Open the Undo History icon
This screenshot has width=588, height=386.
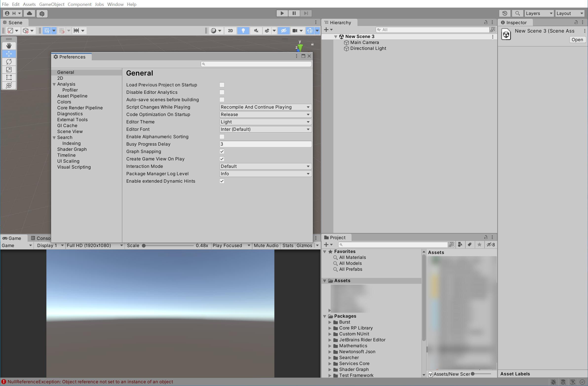click(505, 13)
